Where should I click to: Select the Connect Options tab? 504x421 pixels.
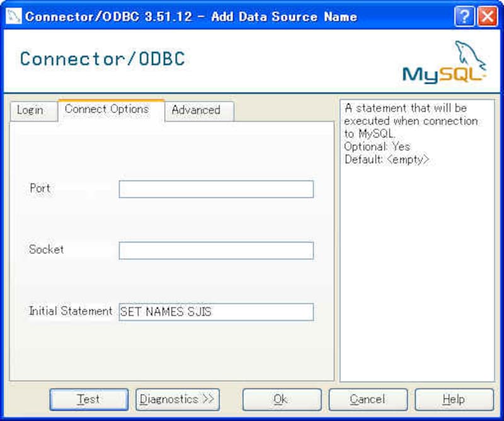(106, 109)
